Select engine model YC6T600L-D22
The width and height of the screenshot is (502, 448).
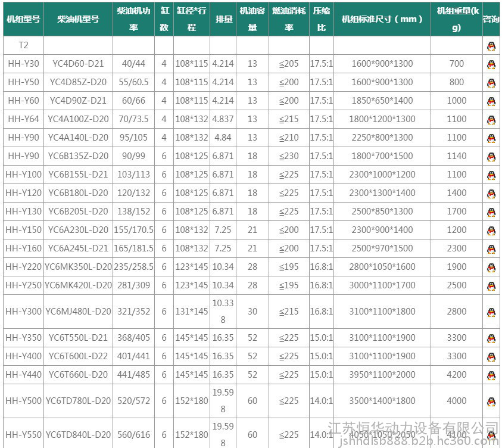click(78, 356)
